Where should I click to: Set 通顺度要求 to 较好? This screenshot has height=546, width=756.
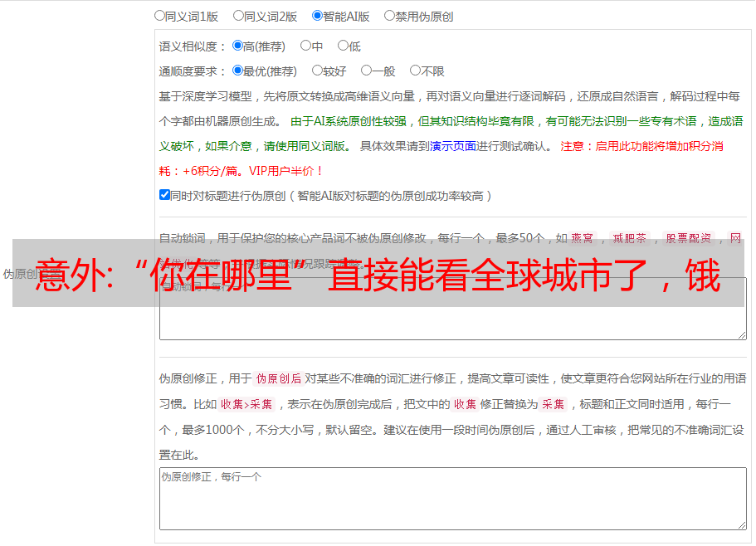click(317, 71)
